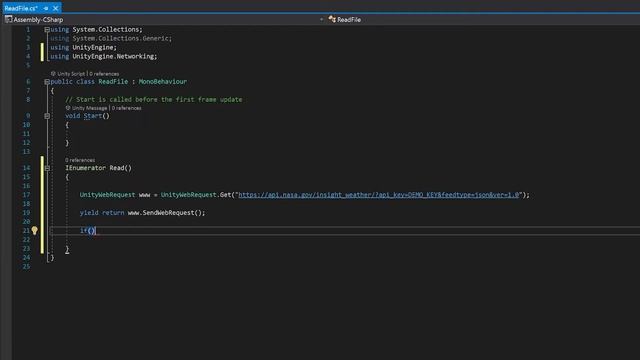This screenshot has height=360, width=640.
Task: Click the Unity Script code lens
Action: click(x=68, y=74)
